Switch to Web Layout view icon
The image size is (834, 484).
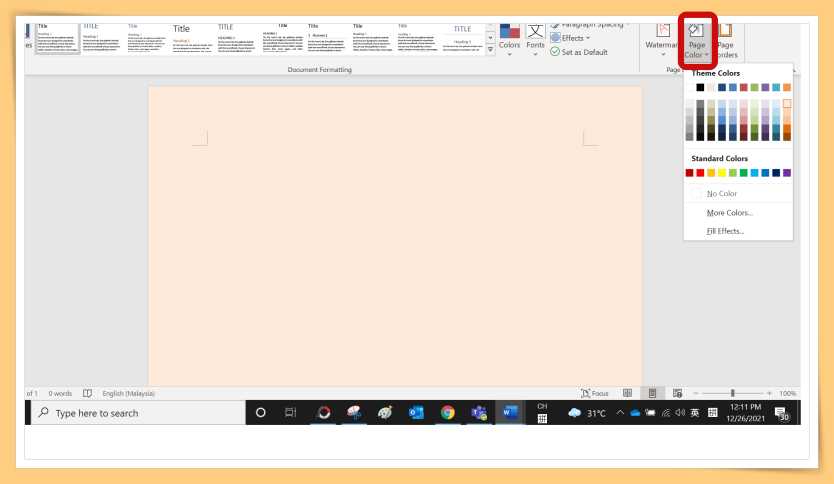click(677, 393)
